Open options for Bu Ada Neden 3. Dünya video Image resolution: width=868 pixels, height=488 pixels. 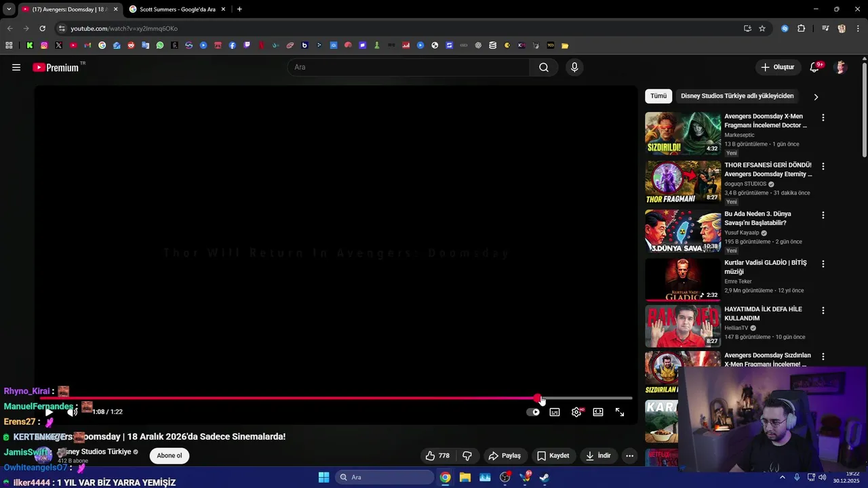tap(823, 215)
